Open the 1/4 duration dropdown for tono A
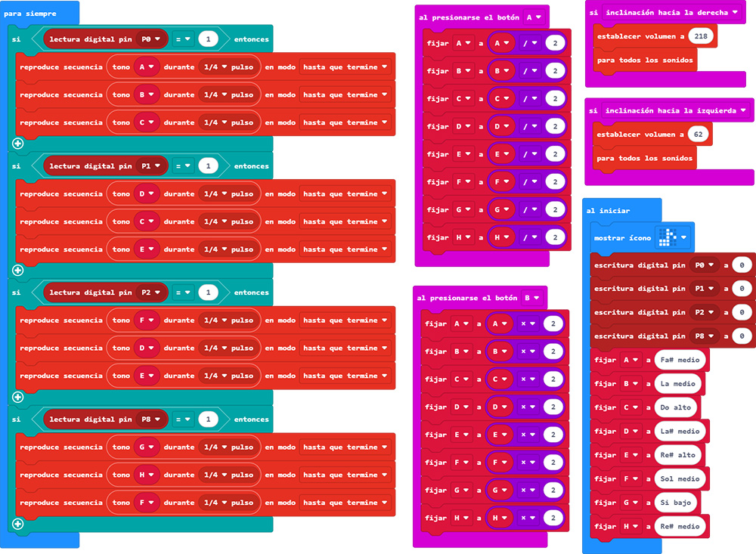The width and height of the screenshot is (756, 554). [x=214, y=67]
